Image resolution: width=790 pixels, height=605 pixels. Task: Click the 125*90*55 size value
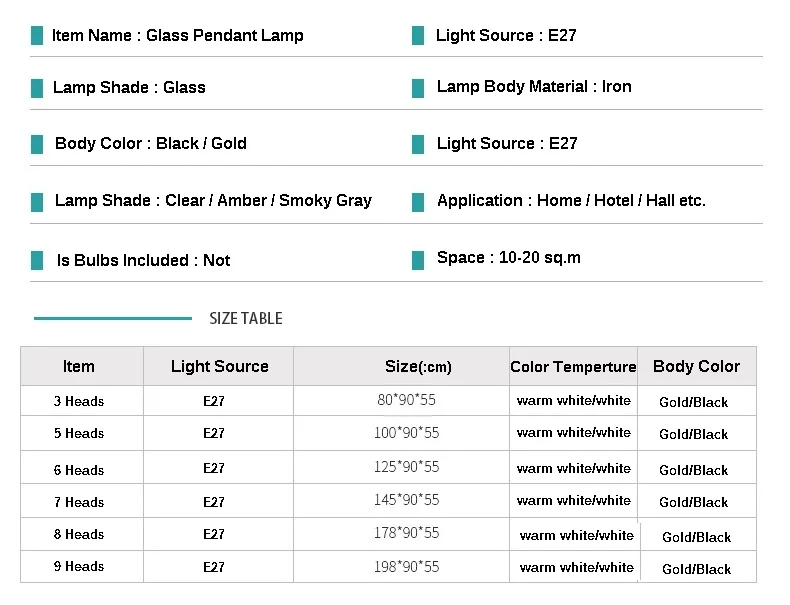click(407, 467)
